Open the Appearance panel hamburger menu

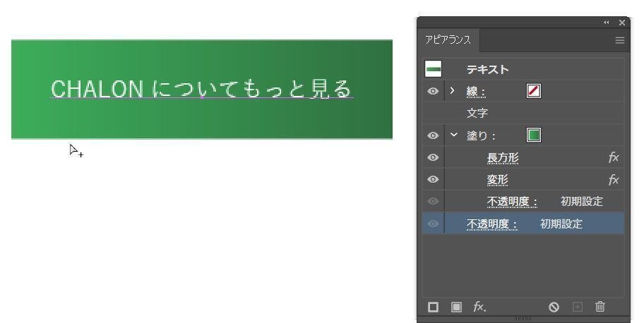pyautogui.click(x=620, y=40)
